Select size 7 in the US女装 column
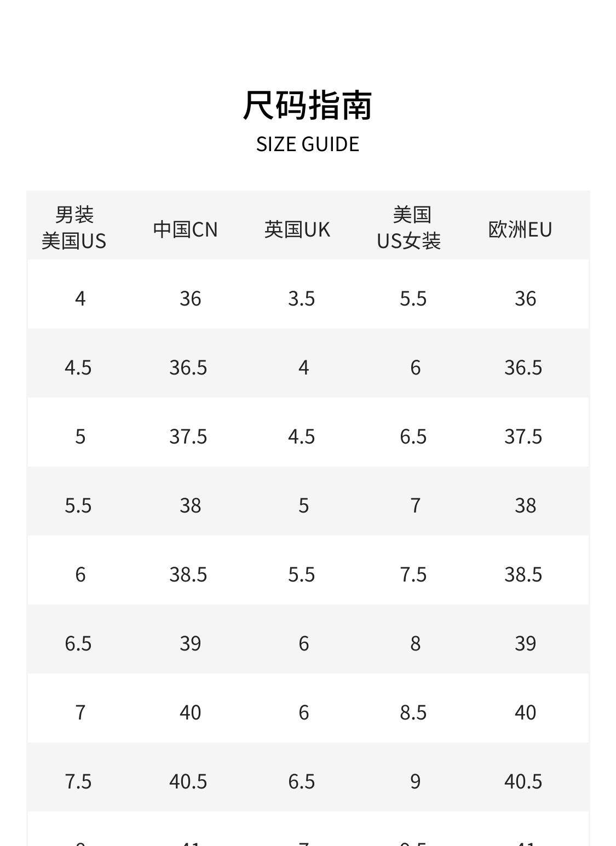616x846 pixels. [x=416, y=505]
